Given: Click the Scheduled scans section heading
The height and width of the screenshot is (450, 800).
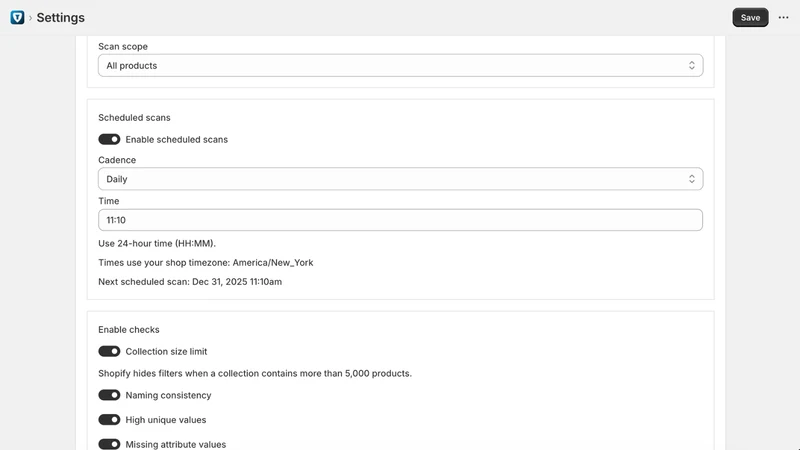Looking at the screenshot, I should point(134,117).
